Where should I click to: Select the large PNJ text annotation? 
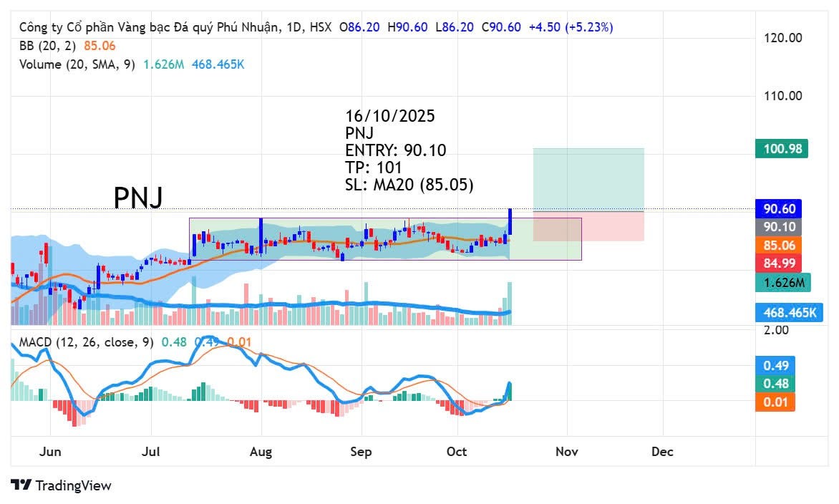point(138,198)
